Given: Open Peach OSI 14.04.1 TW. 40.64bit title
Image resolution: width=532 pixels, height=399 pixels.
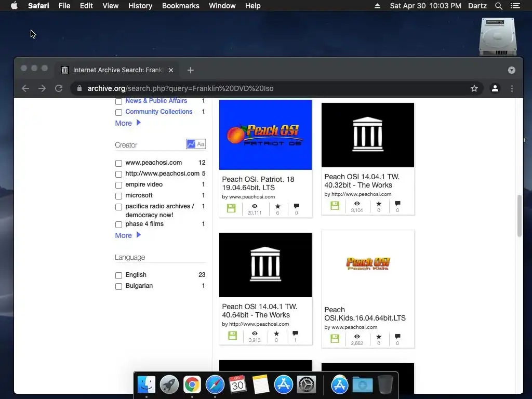Looking at the screenshot, I should pyautogui.click(x=260, y=311).
